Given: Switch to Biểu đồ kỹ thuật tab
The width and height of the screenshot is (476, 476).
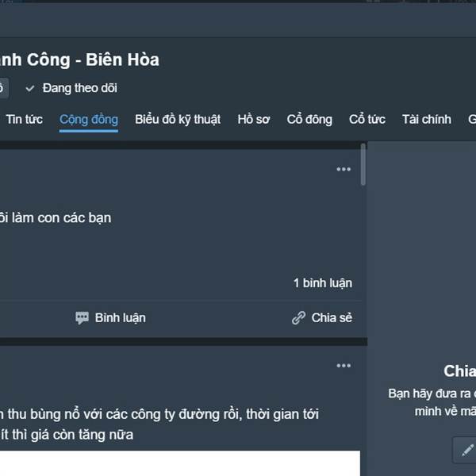Looking at the screenshot, I should tap(178, 120).
